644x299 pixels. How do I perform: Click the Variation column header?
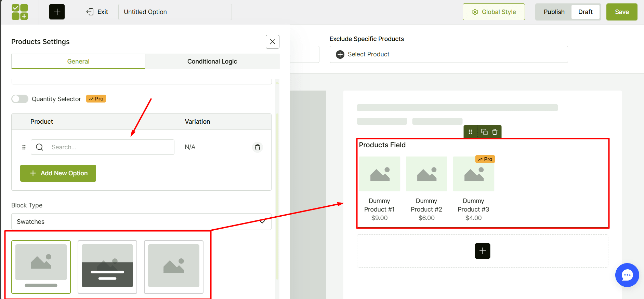(197, 122)
